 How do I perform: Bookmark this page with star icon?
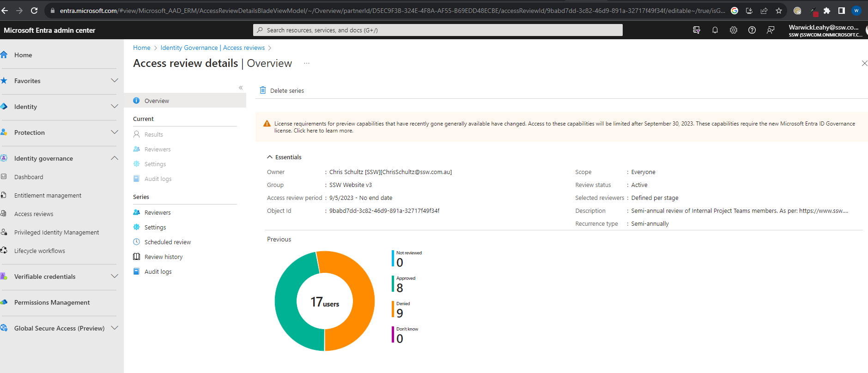pyautogui.click(x=779, y=11)
